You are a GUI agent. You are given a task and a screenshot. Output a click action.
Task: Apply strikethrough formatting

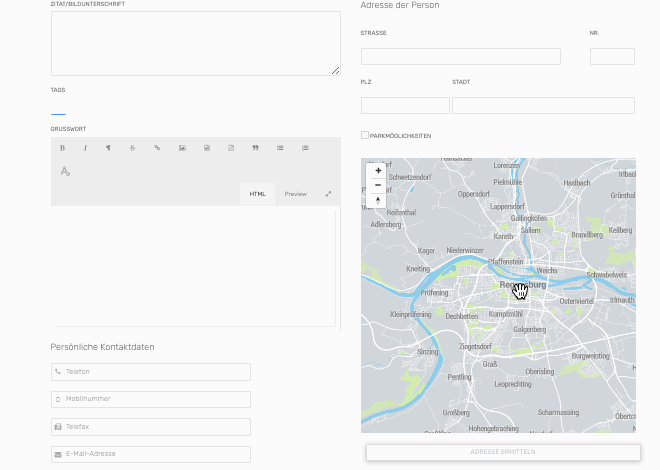[133, 148]
